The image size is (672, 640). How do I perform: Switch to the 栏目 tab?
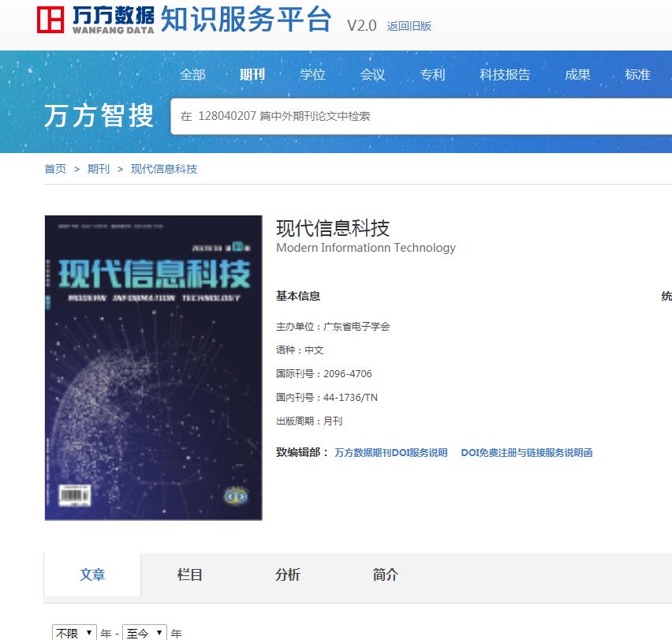pyautogui.click(x=190, y=575)
